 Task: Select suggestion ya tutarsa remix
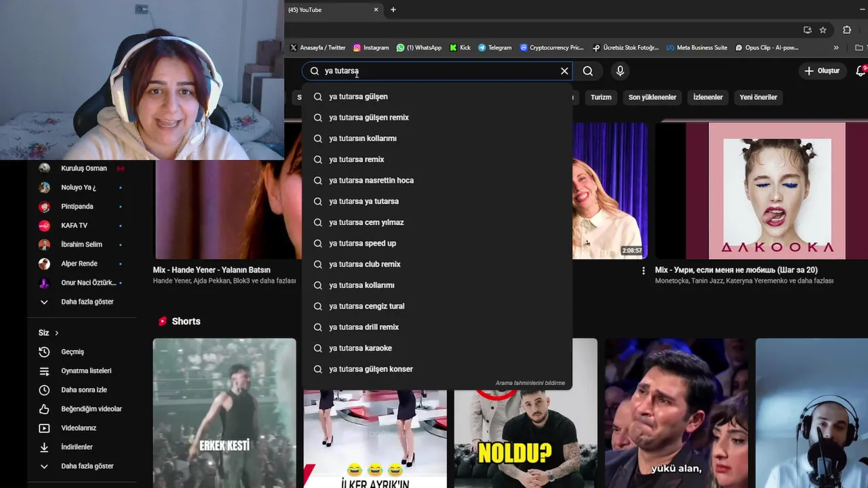(437, 159)
